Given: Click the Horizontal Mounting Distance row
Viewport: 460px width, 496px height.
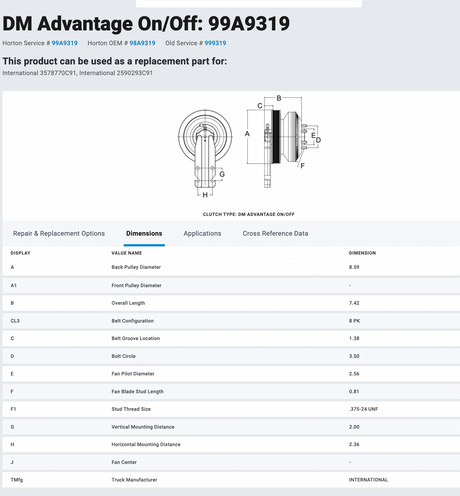Looking at the screenshot, I should pos(231,444).
